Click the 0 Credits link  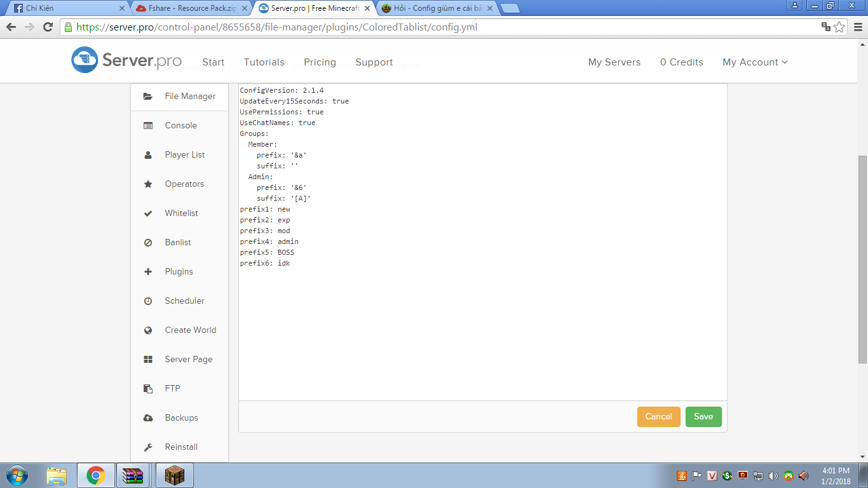pos(682,62)
